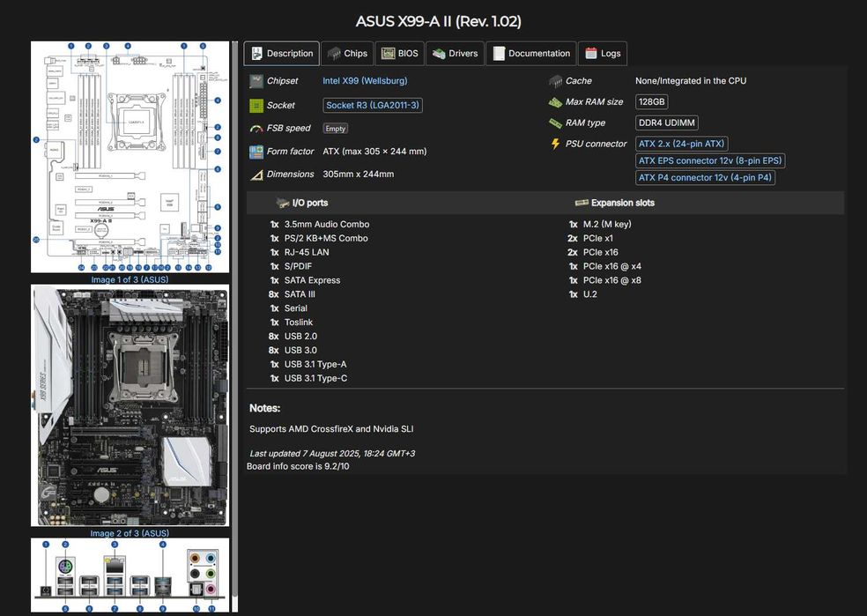Click the ASUS X99-A II (Rev. 1.02) title
This screenshot has height=616, width=867.
point(438,21)
